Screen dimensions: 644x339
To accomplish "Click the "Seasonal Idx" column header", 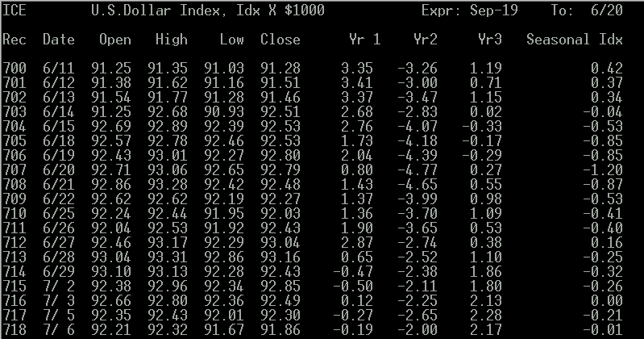I will [x=575, y=40].
